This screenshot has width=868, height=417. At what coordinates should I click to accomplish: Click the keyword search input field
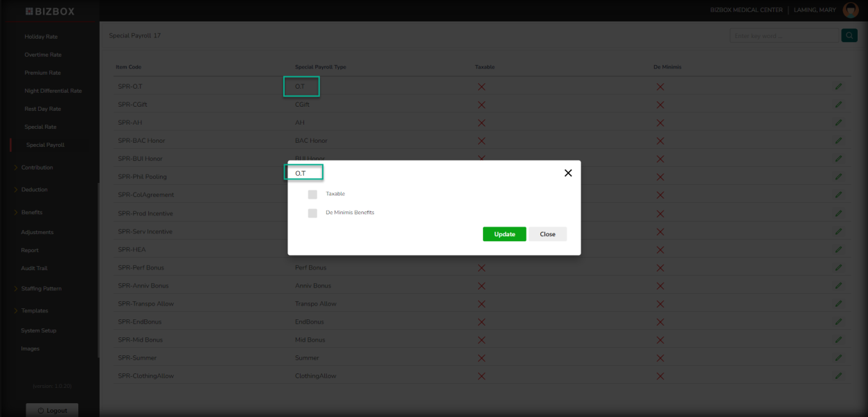coord(783,35)
